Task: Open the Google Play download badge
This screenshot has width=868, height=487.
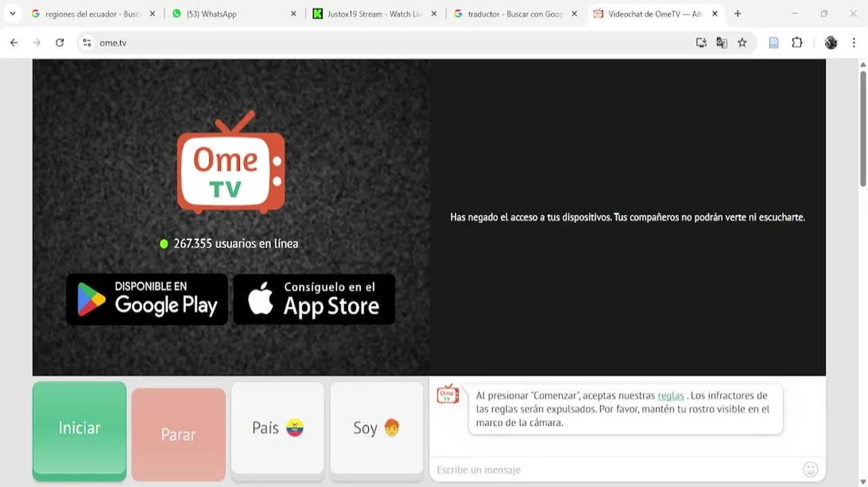Action: pyautogui.click(x=147, y=299)
